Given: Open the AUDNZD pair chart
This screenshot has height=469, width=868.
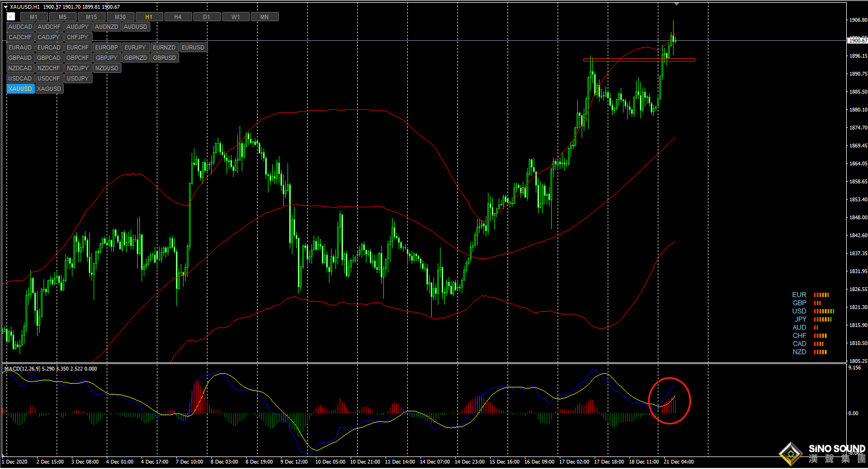Looking at the screenshot, I should pyautogui.click(x=106, y=27).
